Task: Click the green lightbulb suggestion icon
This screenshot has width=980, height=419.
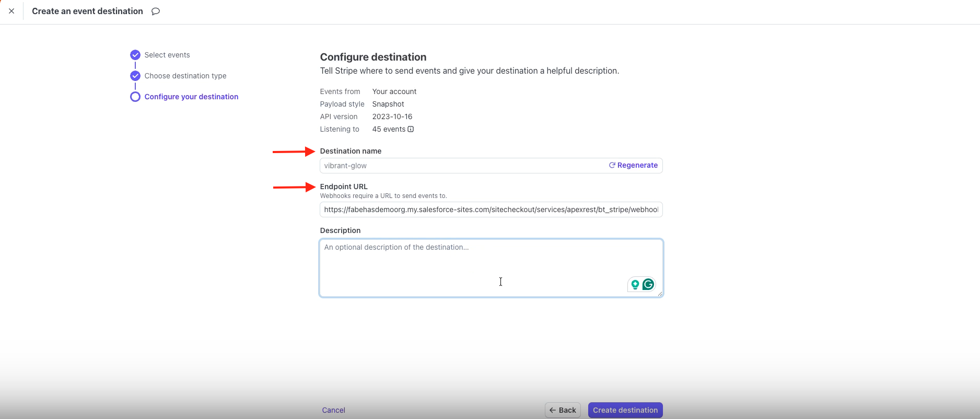Action: click(x=635, y=284)
